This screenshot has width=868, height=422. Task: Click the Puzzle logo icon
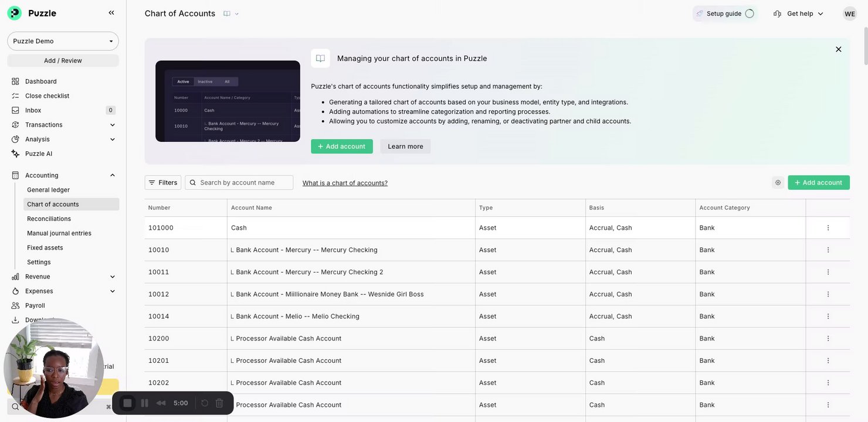tap(15, 13)
